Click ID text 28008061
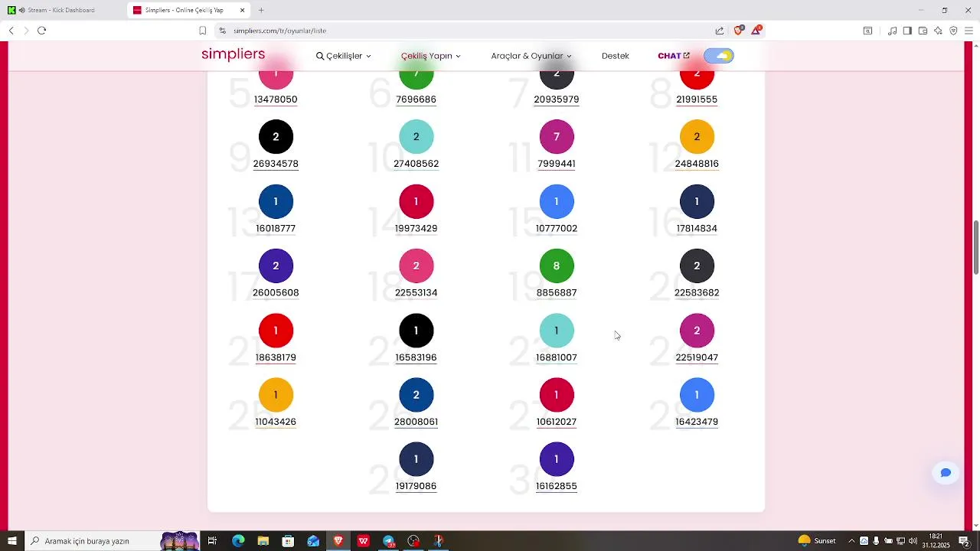The width and height of the screenshot is (980, 551). pyautogui.click(x=416, y=422)
